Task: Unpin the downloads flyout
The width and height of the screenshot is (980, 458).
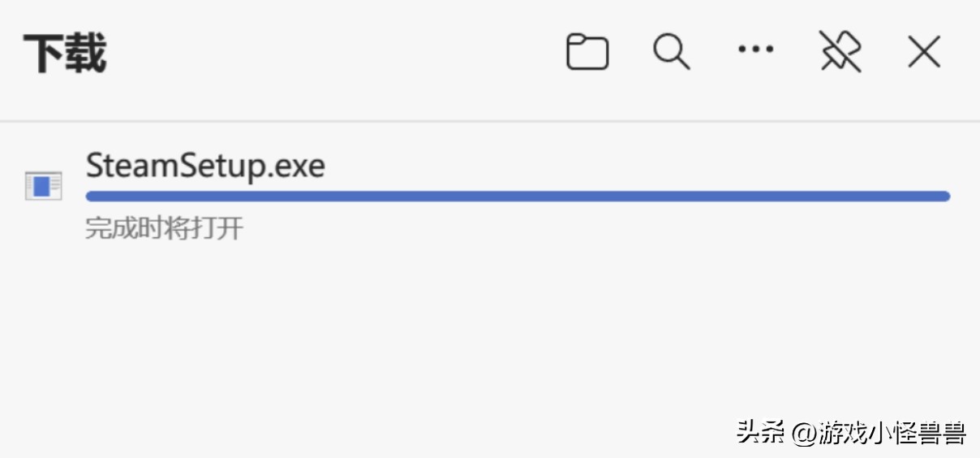Action: point(840,53)
